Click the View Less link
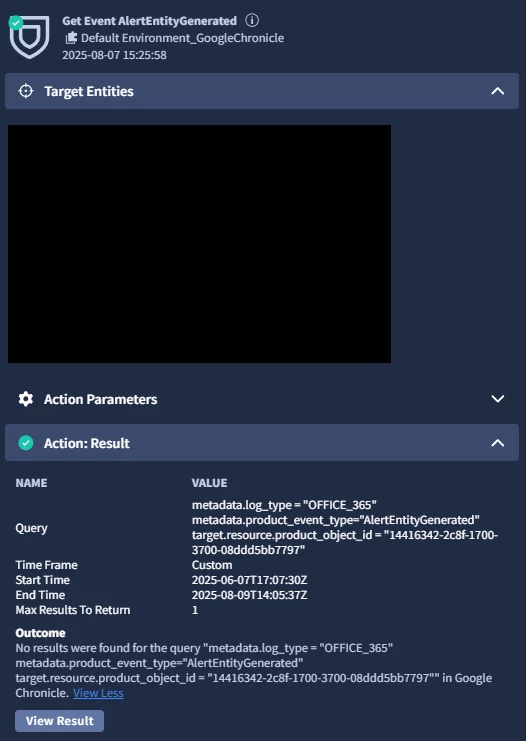The image size is (526, 741). point(98,693)
